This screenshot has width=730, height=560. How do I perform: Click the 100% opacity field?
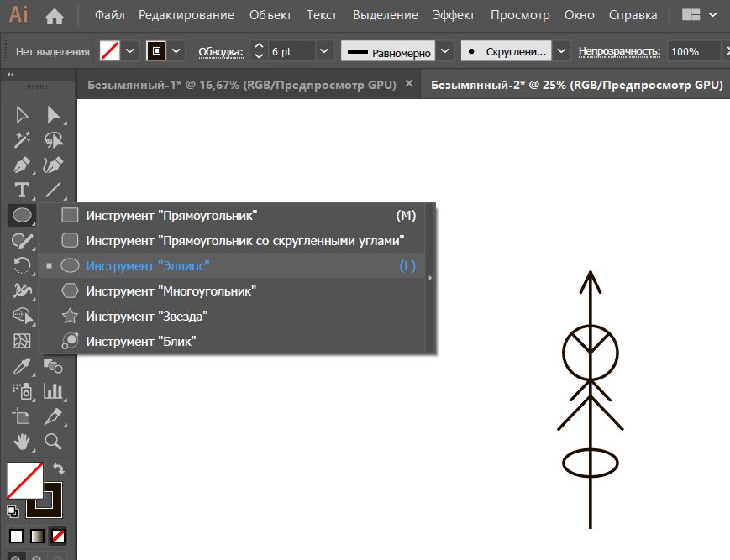click(693, 50)
